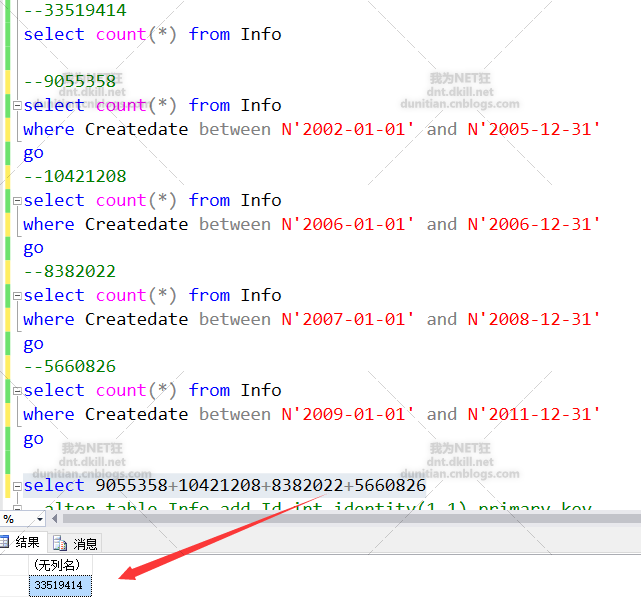This screenshot has width=641, height=601.
Task: Click the date string N'2007-01-01'
Action: [348, 319]
